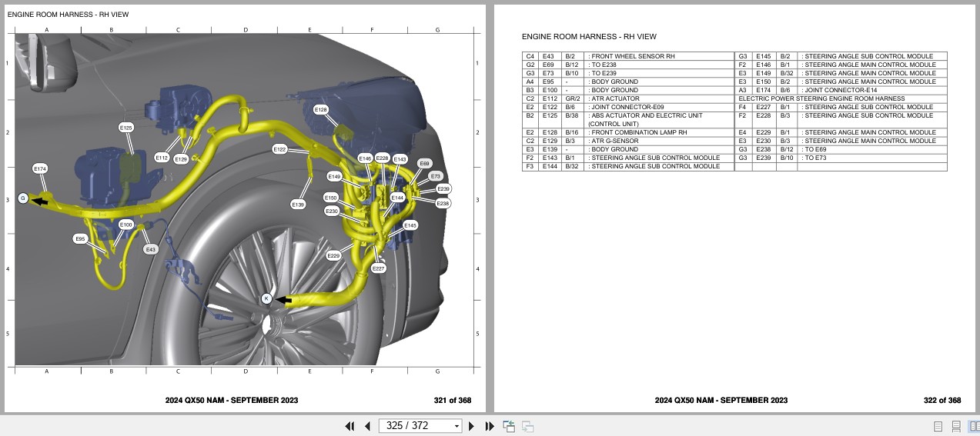Click connector label E43 in diagram

tap(151, 249)
